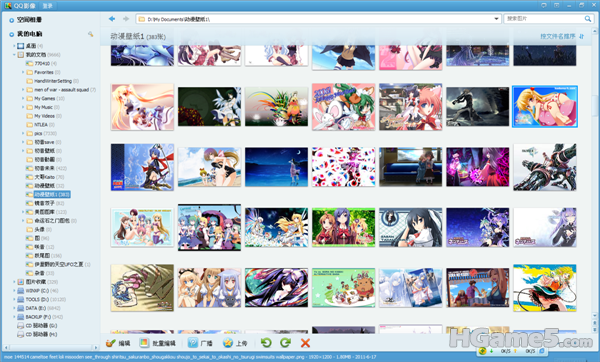The width and height of the screenshot is (600, 362).
Task: Expand the pics folder
Action: (x=23, y=134)
